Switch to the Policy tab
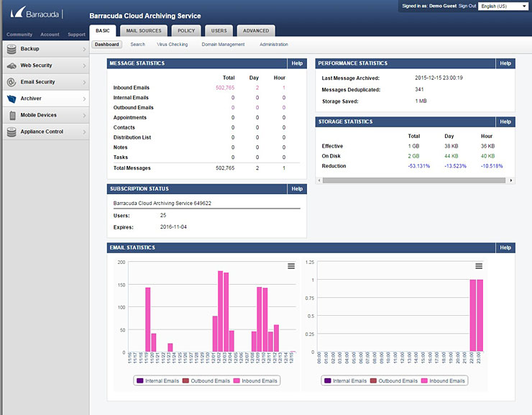Image resolution: width=532 pixels, height=415 pixels. [186, 31]
